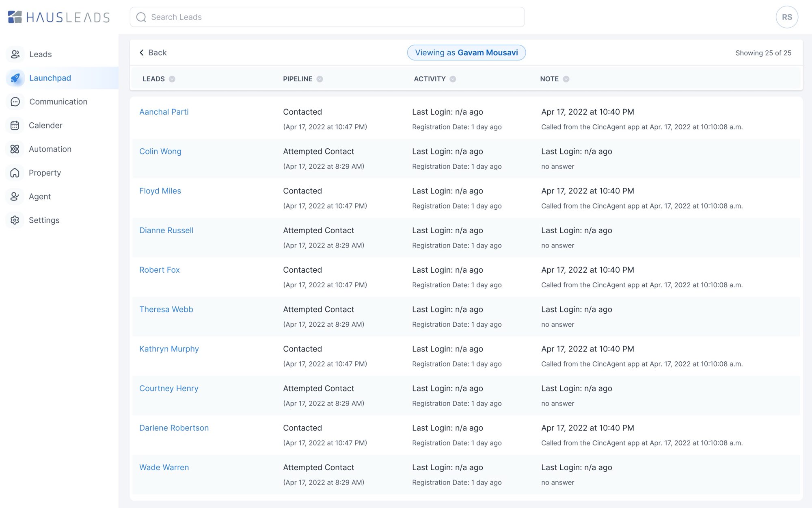This screenshot has height=508, width=812.
Task: Click the Back chevron arrow
Action: [142, 52]
